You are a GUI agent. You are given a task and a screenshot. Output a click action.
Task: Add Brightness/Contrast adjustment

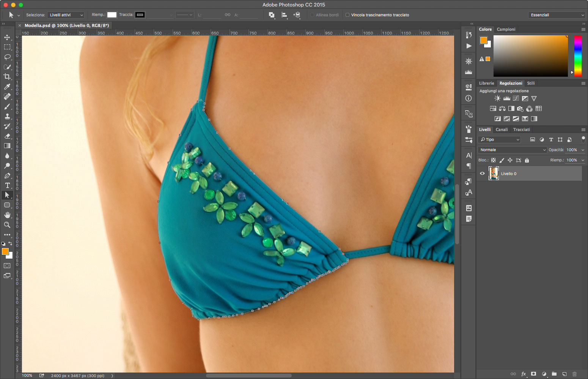(x=497, y=98)
